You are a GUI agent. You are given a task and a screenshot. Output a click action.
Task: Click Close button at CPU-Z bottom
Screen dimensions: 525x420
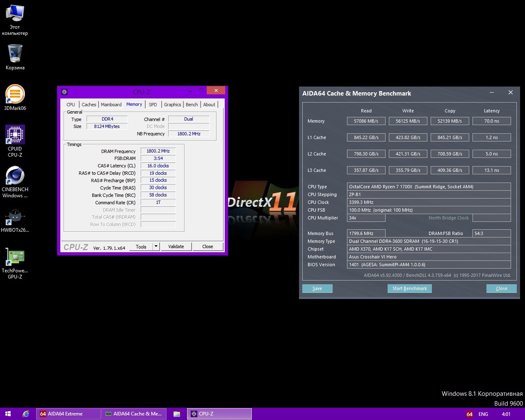pos(208,247)
